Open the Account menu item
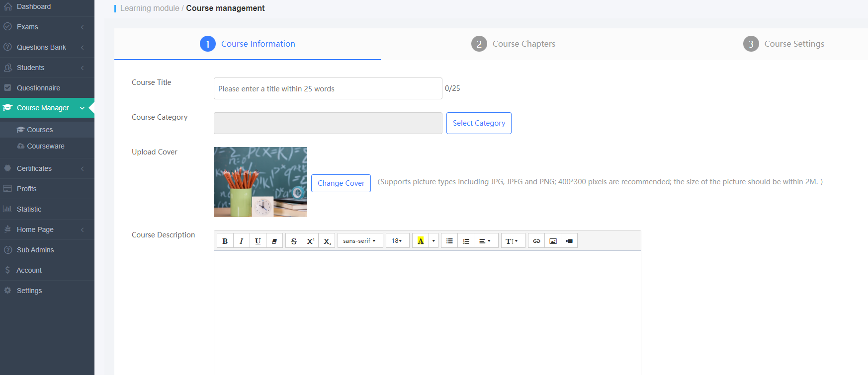The height and width of the screenshot is (375, 868). click(x=47, y=270)
